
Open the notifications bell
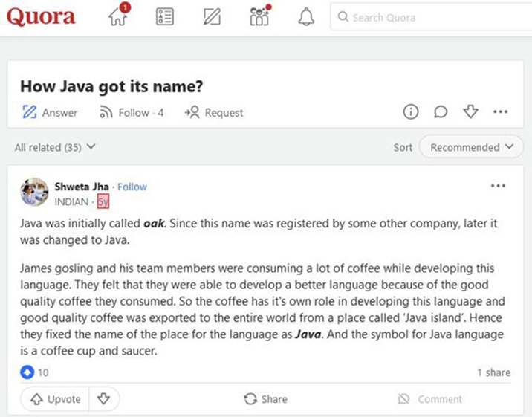pyautogui.click(x=306, y=17)
